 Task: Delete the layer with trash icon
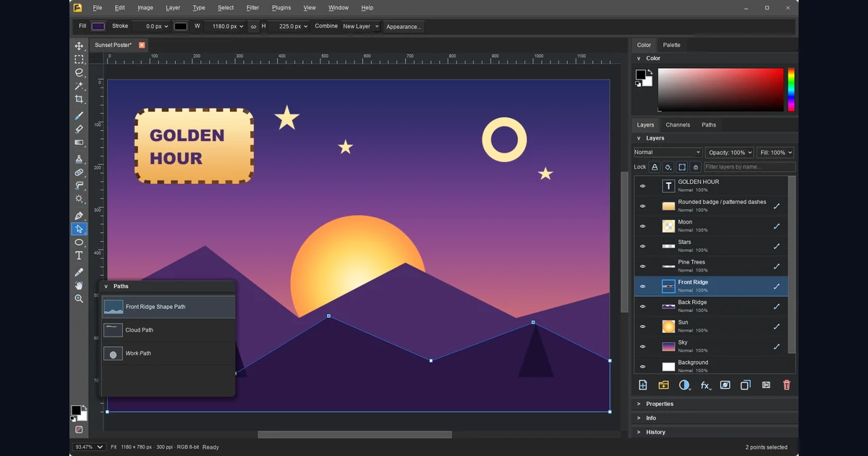[x=787, y=385]
